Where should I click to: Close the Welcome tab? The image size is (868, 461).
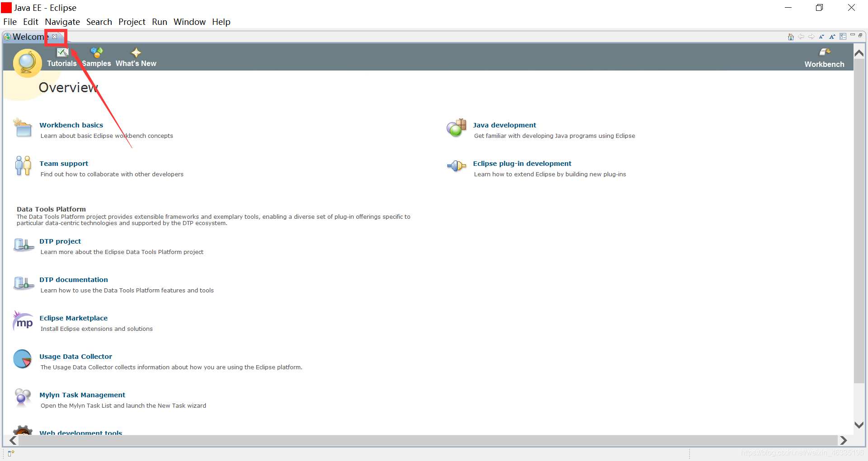[x=55, y=37]
